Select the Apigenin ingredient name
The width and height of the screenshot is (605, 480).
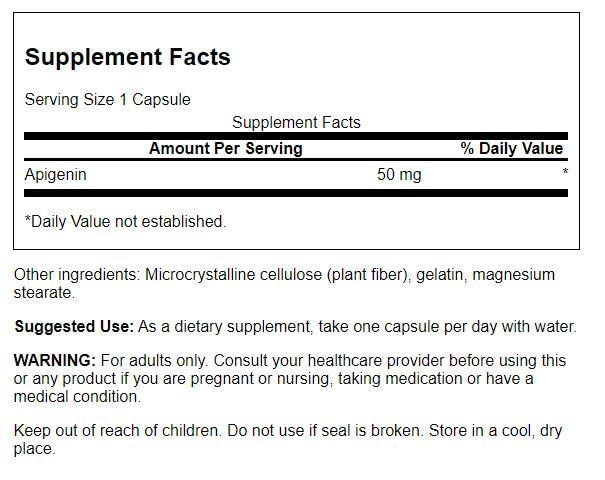[x=56, y=174]
